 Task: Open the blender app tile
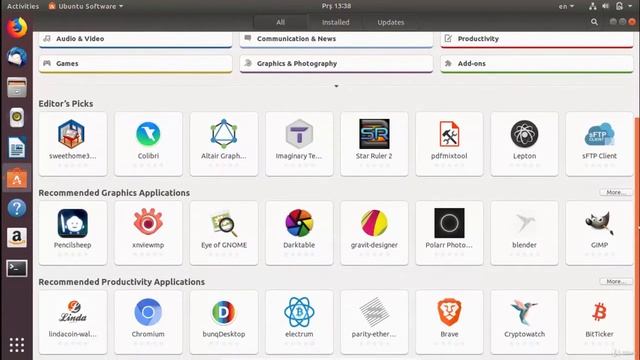click(524, 233)
